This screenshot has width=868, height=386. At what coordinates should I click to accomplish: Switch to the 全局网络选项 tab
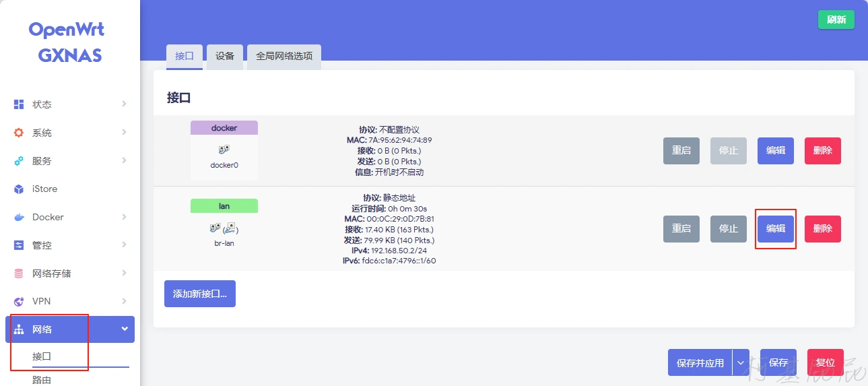[284, 57]
